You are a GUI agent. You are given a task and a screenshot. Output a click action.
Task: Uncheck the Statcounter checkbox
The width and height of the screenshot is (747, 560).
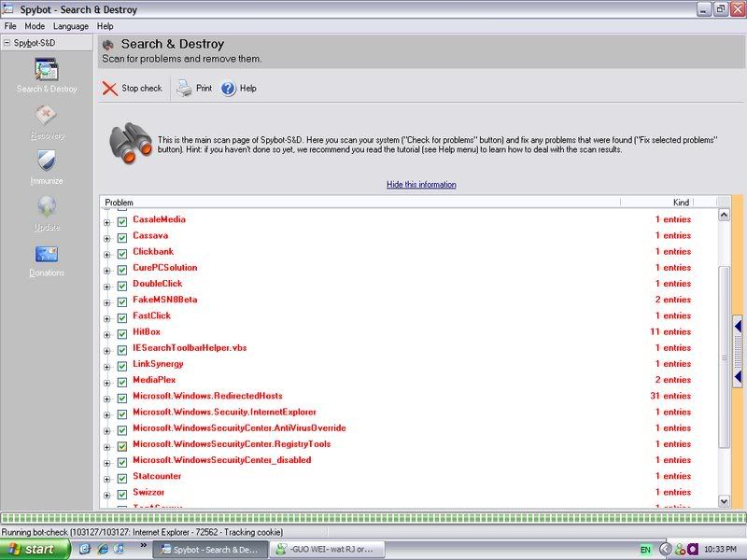pyautogui.click(x=122, y=477)
